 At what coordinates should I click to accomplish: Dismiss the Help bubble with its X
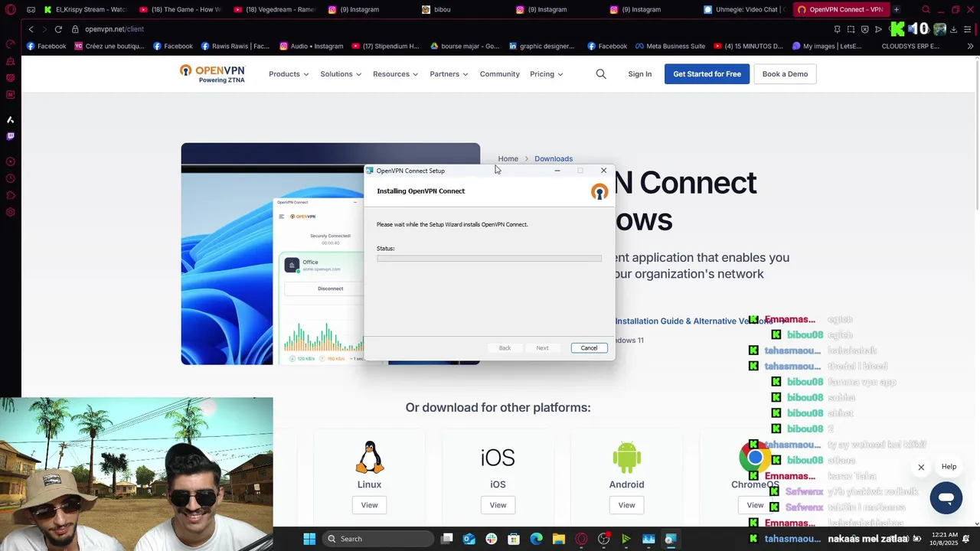coord(921,467)
